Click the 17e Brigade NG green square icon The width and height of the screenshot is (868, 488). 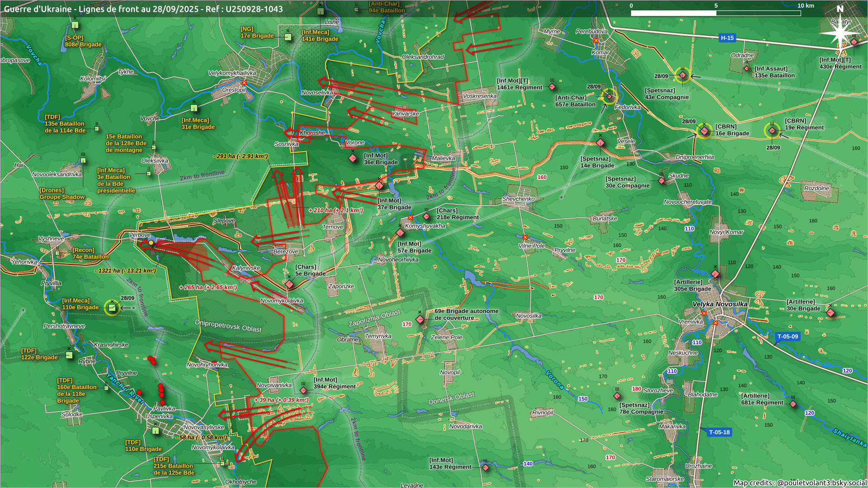pyautogui.click(x=288, y=37)
